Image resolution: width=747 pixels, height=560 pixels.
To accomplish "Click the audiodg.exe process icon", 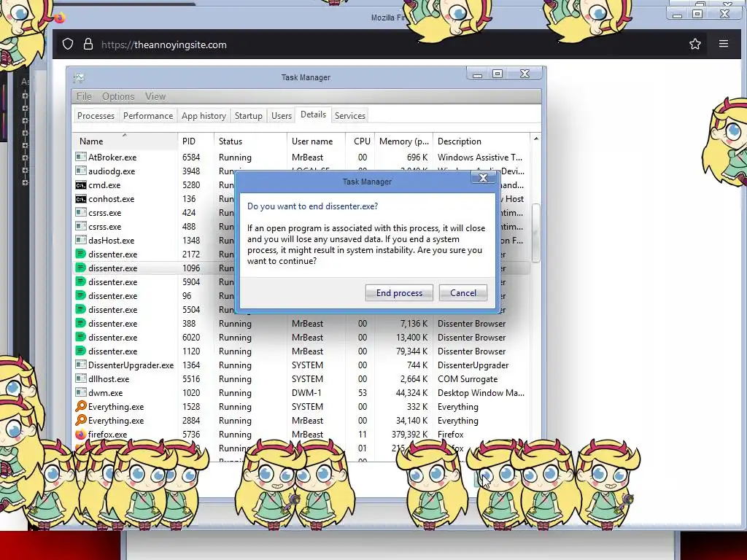I will pos(81,171).
